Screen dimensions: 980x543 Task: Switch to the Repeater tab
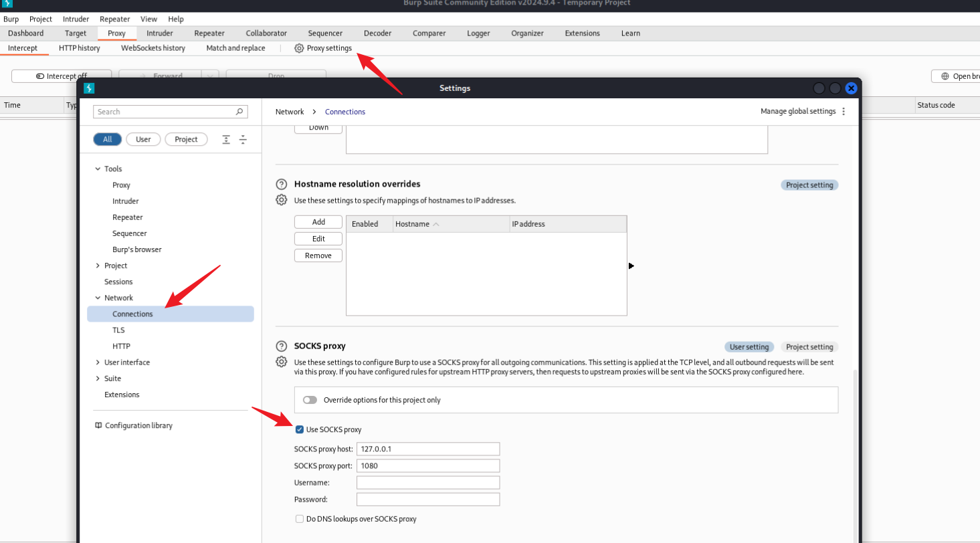coord(209,33)
